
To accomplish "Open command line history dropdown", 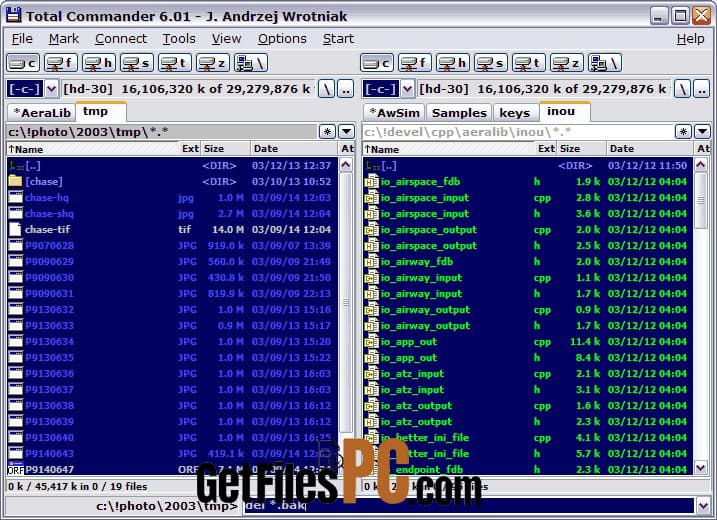I will pos(703,506).
